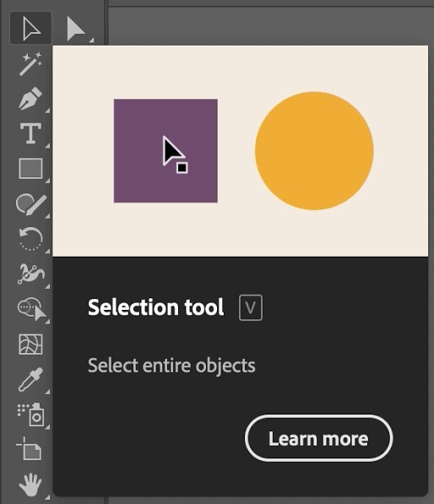Click the purple square in tooltip preview
This screenshot has height=504, width=434.
165,151
